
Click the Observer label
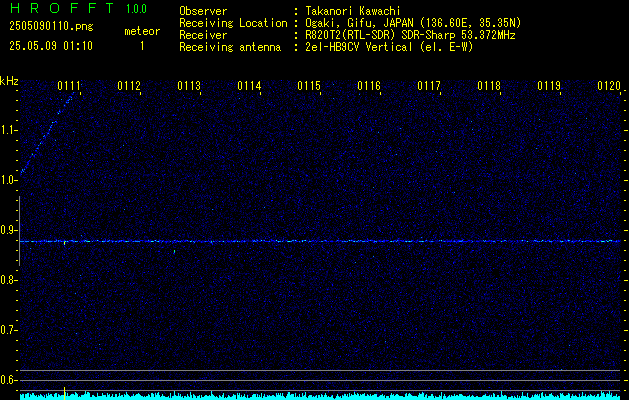pyautogui.click(x=203, y=11)
